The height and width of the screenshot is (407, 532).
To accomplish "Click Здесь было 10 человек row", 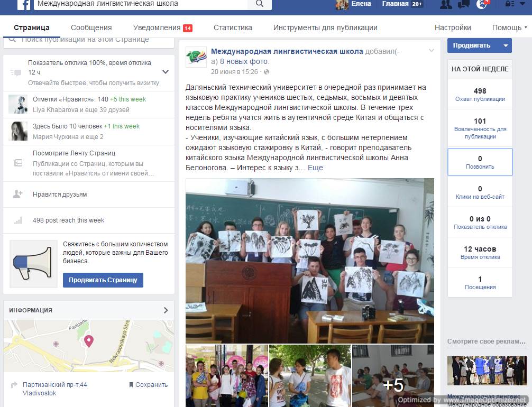I will coord(88,131).
